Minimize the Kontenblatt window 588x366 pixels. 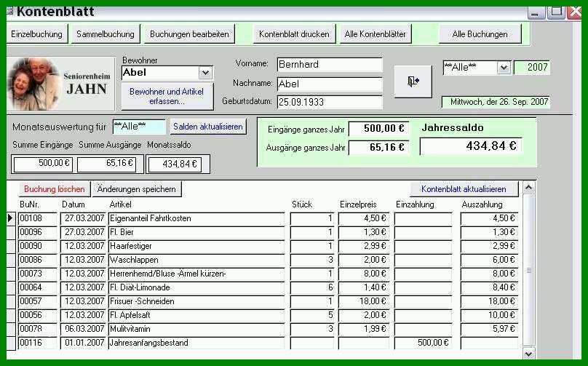[x=536, y=13]
